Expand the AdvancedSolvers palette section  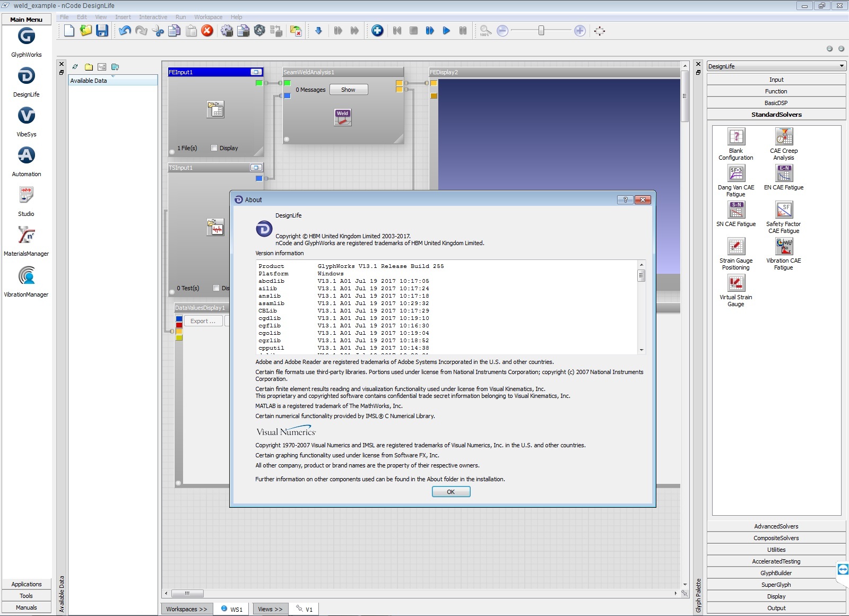click(x=776, y=526)
